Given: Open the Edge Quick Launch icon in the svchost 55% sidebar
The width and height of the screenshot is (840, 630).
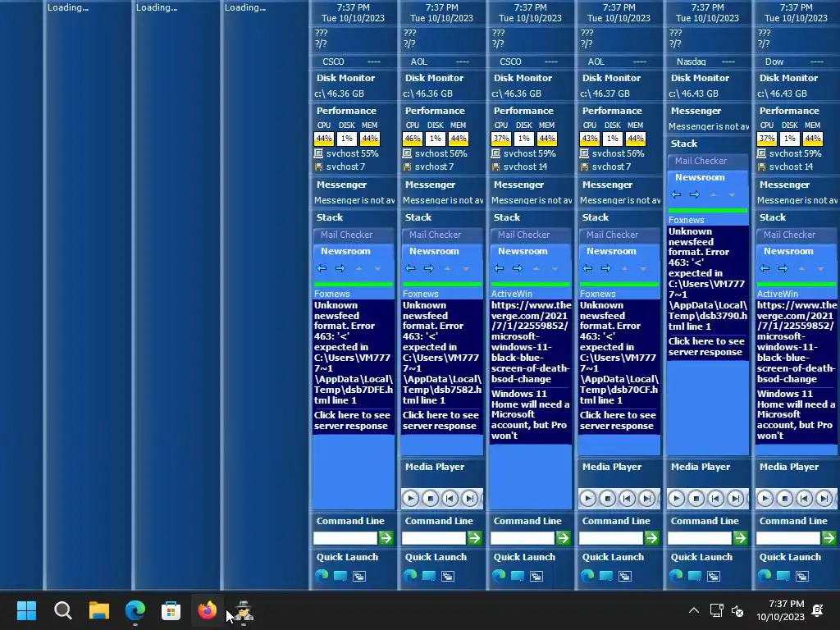Looking at the screenshot, I should (x=322, y=575).
